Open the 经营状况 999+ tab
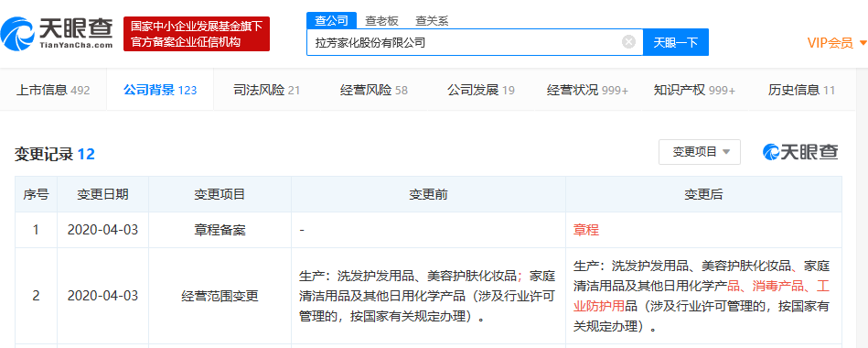The width and height of the screenshot is (868, 348). tap(587, 90)
